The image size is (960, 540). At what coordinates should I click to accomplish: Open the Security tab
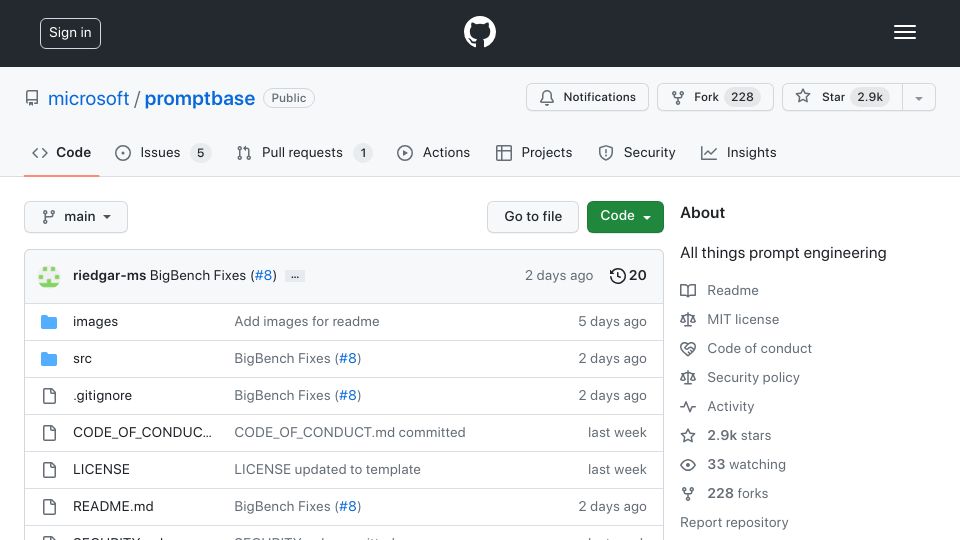tap(637, 152)
